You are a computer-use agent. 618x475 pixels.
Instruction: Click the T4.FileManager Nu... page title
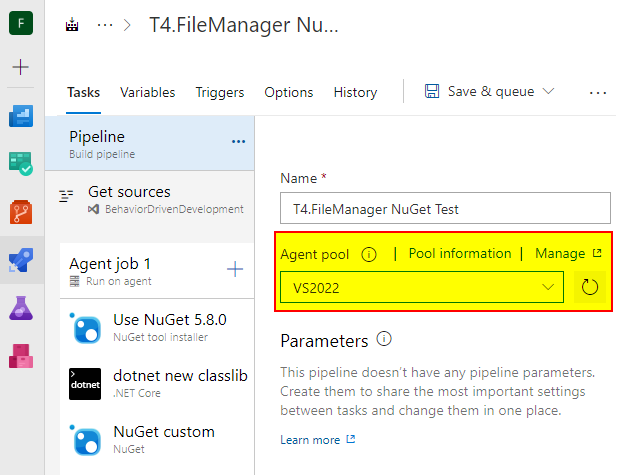[x=244, y=25]
